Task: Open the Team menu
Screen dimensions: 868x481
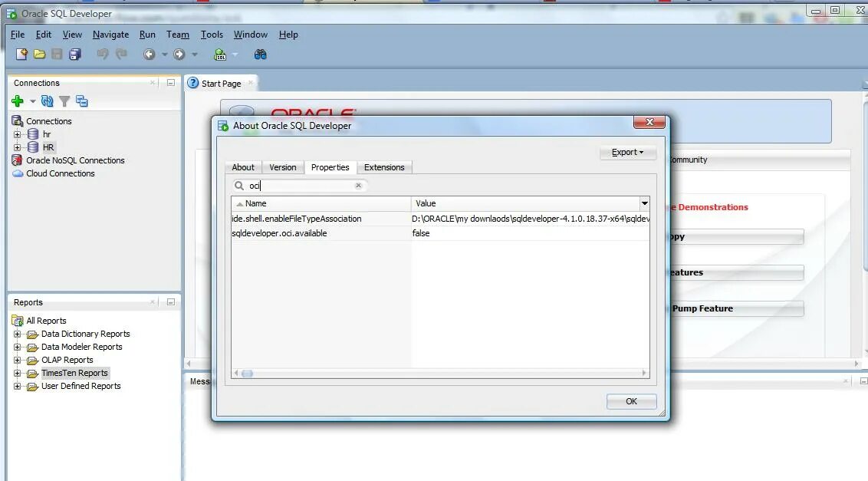Action: tap(178, 35)
